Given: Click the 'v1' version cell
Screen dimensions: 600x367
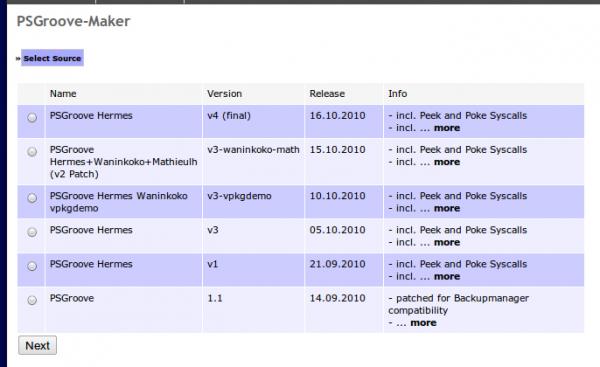Looking at the screenshot, I should click(x=212, y=264).
